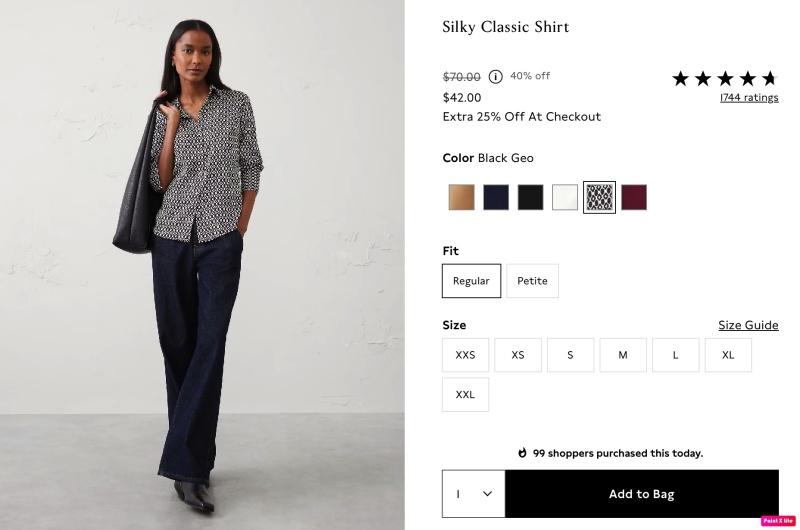Pick the white color swatch

[x=565, y=197]
